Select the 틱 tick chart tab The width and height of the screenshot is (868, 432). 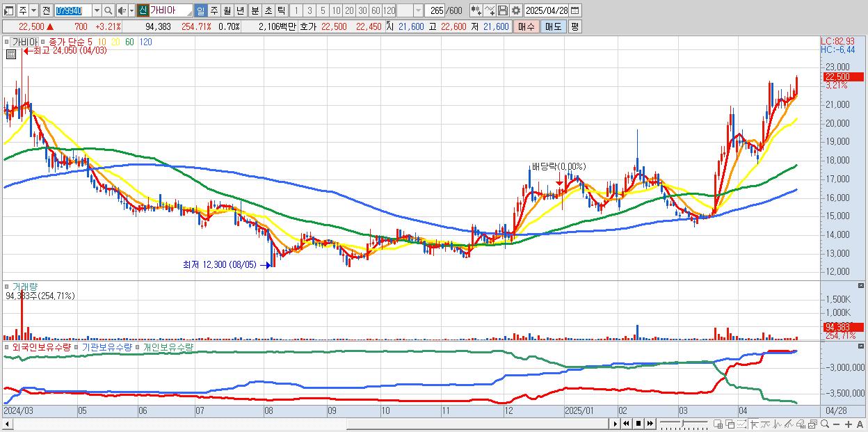click(281, 10)
